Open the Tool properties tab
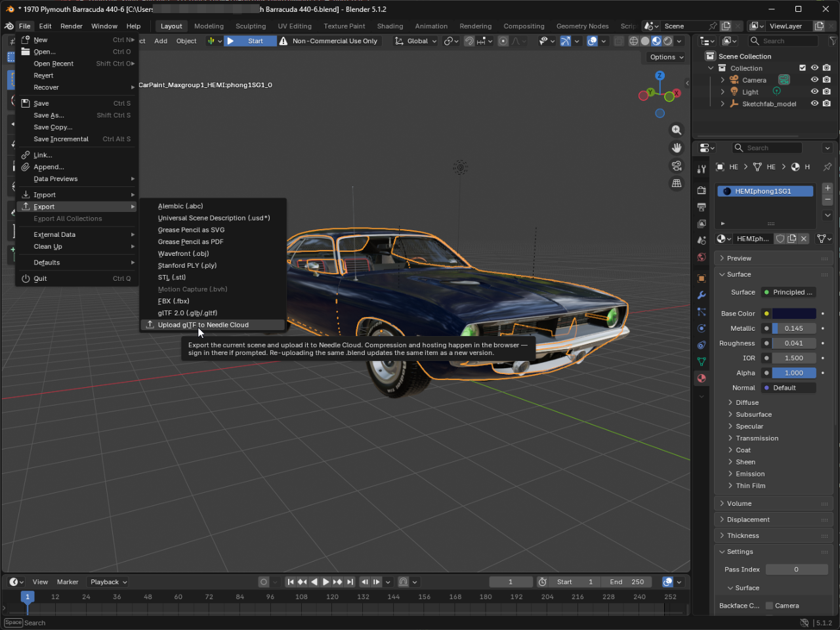 (x=702, y=169)
